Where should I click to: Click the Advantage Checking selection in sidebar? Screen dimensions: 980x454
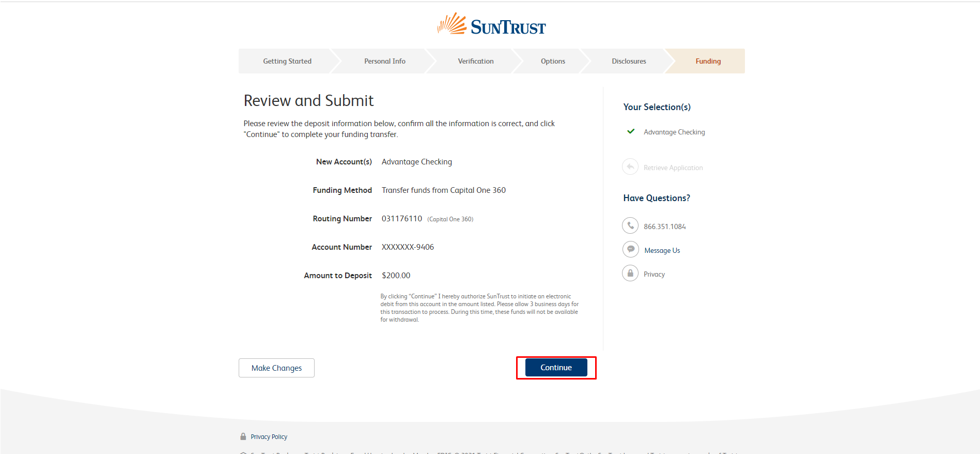tap(674, 132)
